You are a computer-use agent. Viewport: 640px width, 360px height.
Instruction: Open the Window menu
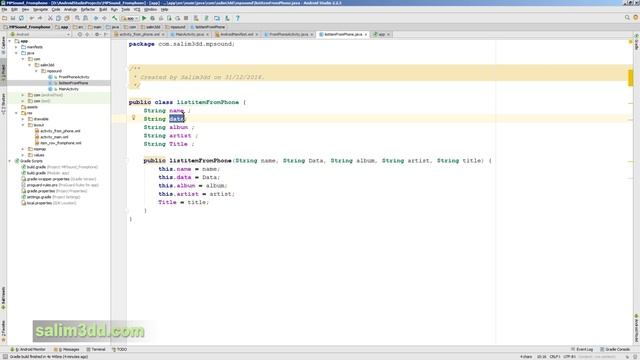150,9
